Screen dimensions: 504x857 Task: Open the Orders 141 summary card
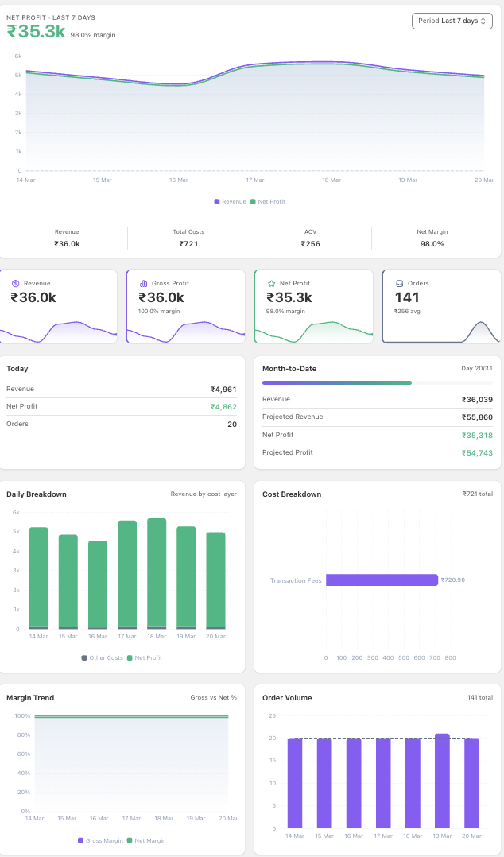click(441, 306)
